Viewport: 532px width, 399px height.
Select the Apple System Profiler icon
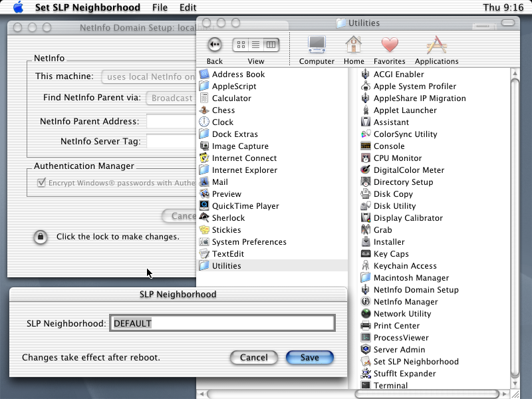[x=365, y=86]
